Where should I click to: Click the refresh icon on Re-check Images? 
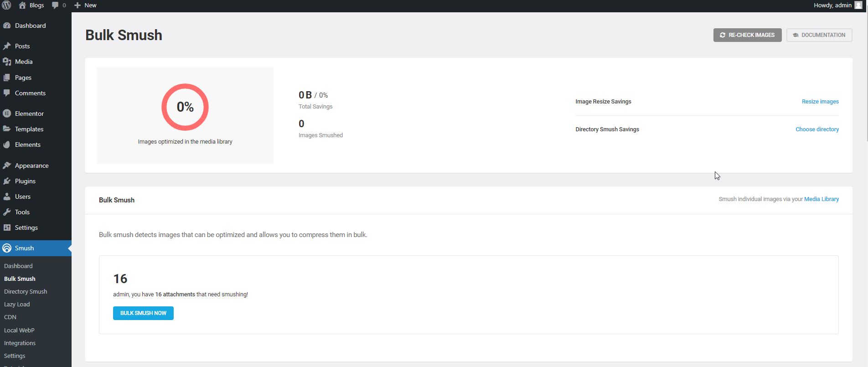(723, 35)
